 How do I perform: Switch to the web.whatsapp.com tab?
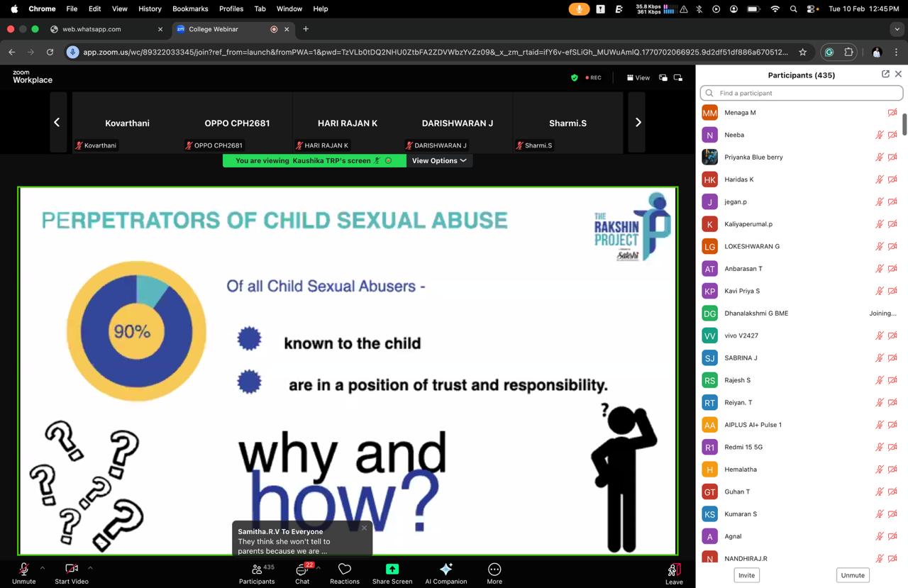click(92, 29)
